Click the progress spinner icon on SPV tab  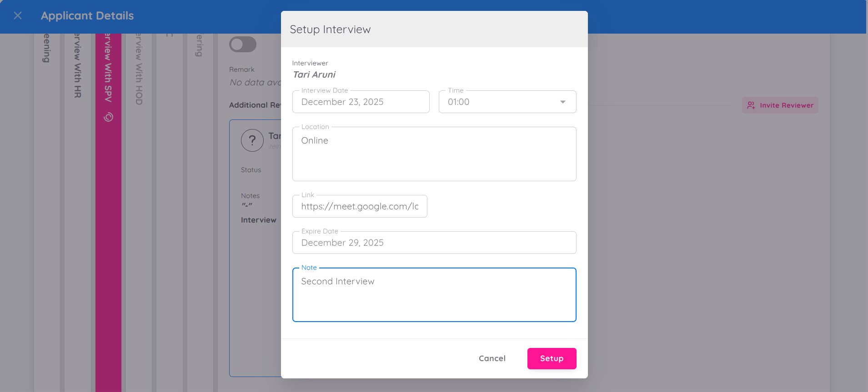[x=108, y=117]
